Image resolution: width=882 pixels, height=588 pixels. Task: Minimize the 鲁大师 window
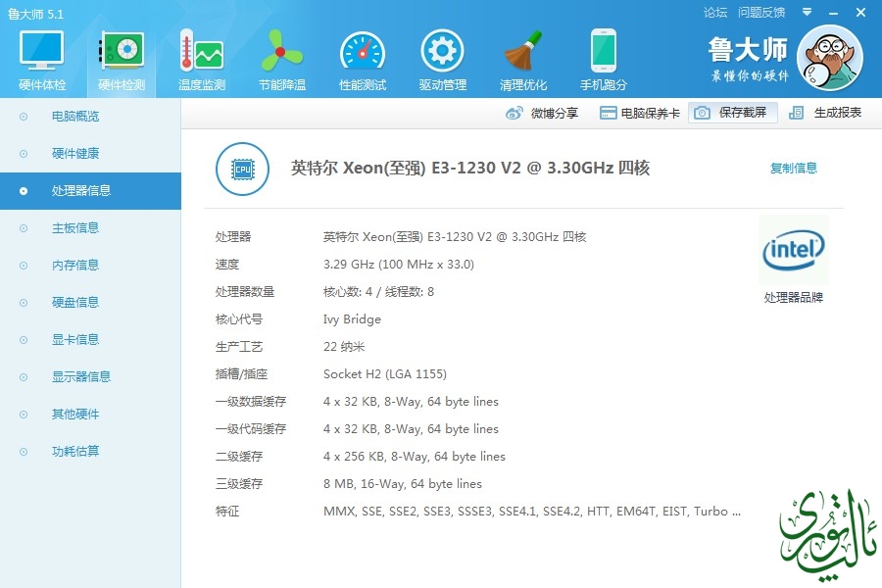(x=834, y=13)
